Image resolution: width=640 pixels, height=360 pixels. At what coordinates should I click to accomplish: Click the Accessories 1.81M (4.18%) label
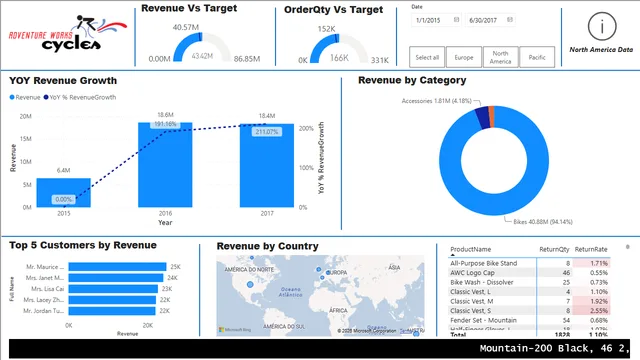point(437,101)
